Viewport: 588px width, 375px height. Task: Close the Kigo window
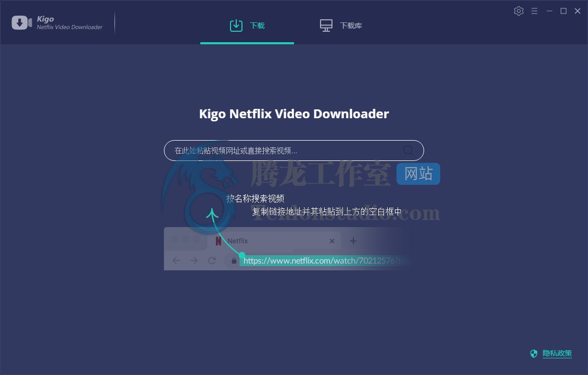pyautogui.click(x=578, y=11)
